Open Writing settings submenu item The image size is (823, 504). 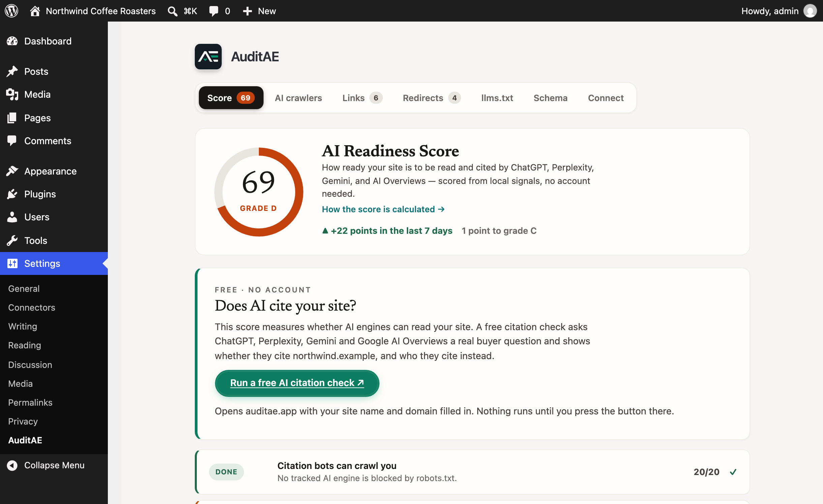[x=23, y=326]
